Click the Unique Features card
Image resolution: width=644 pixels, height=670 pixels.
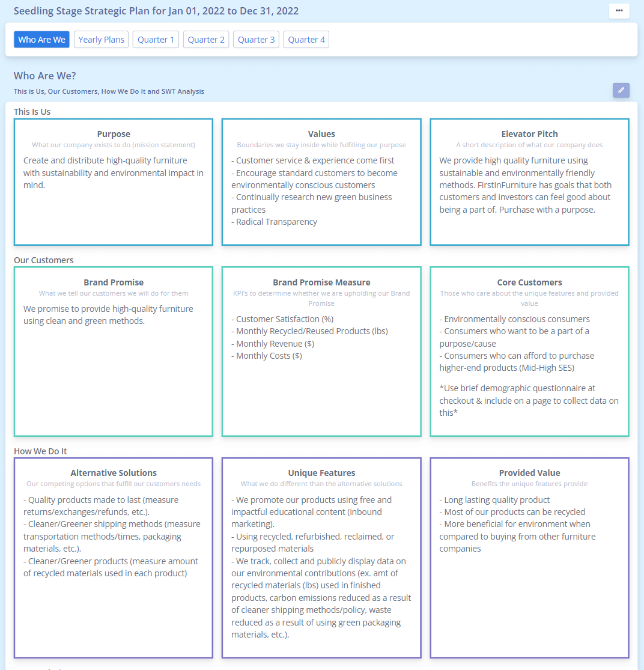point(321,558)
